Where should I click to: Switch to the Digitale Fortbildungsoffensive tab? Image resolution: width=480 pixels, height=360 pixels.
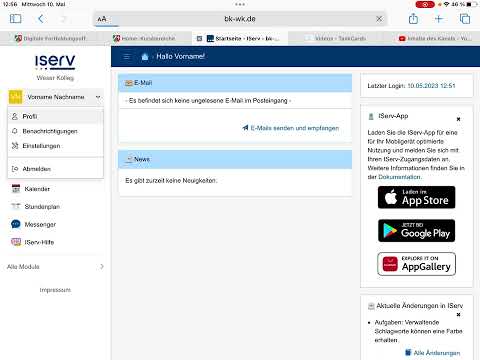[x=50, y=38]
